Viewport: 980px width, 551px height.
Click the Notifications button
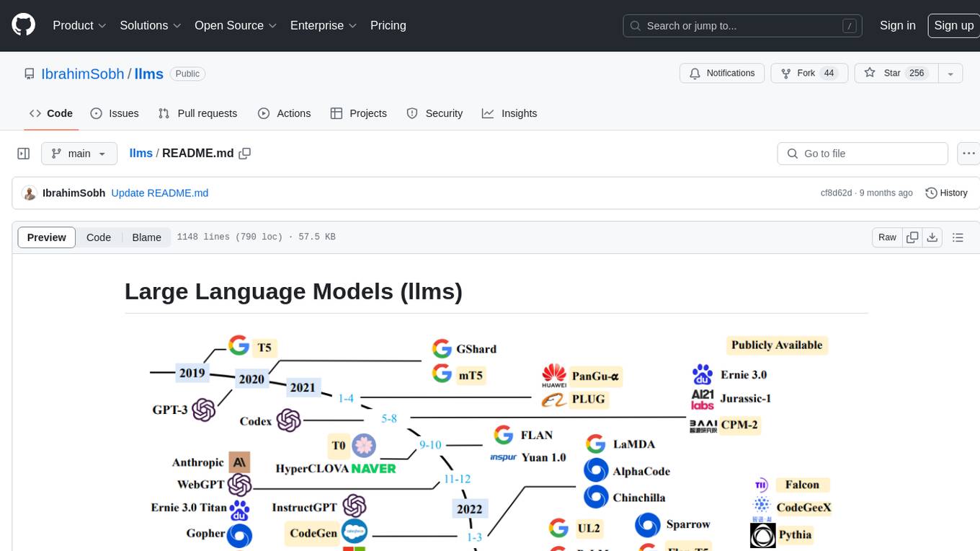tap(722, 73)
